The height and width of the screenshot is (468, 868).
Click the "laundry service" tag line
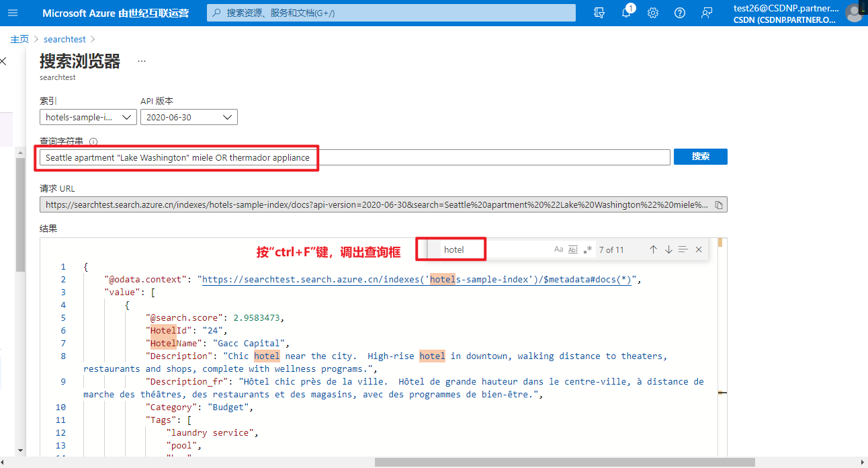coord(212,433)
